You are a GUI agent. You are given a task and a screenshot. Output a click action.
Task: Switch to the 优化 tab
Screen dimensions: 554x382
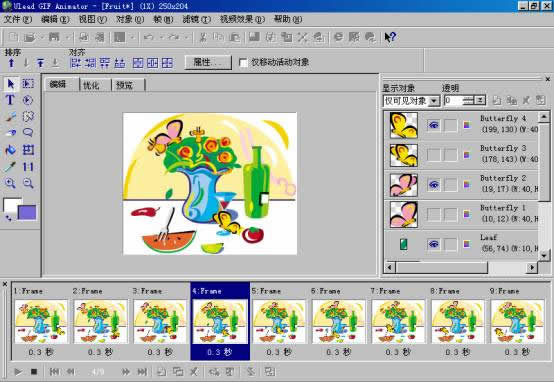(x=95, y=85)
